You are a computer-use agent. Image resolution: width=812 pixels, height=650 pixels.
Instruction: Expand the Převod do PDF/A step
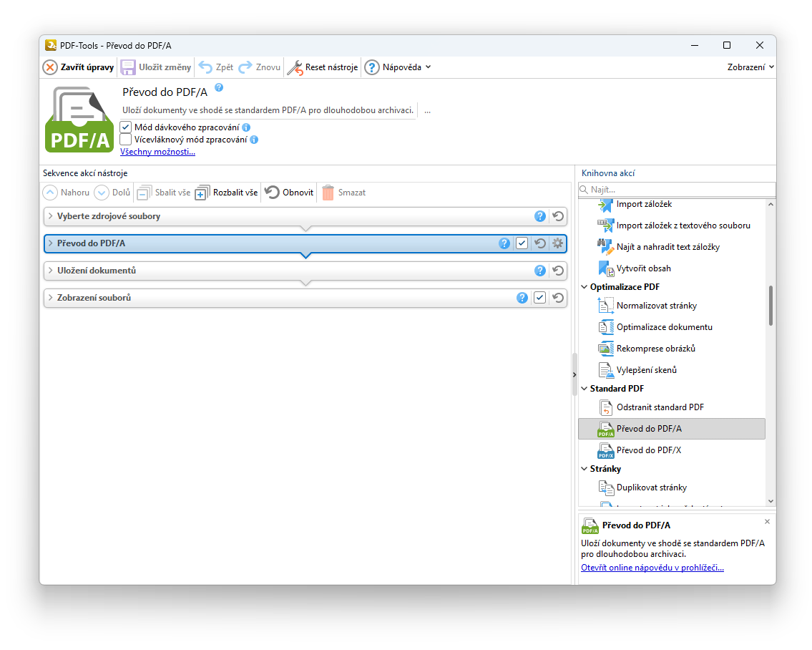point(50,243)
